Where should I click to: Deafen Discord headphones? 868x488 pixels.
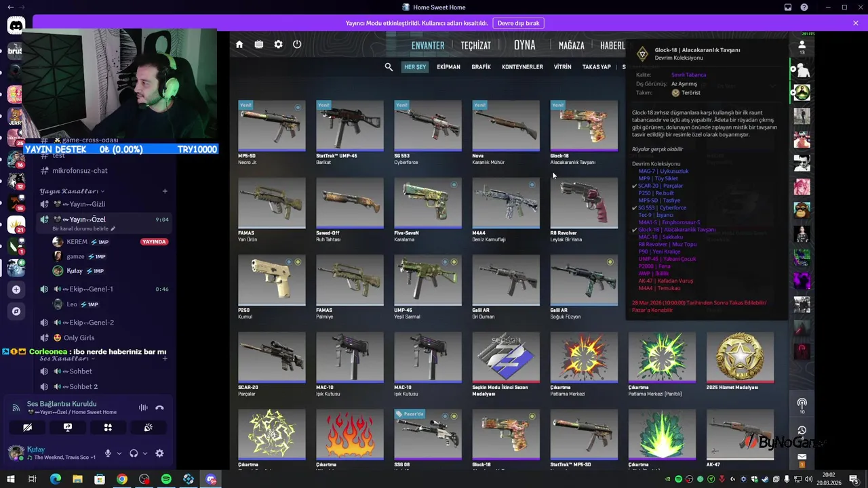[134, 453]
